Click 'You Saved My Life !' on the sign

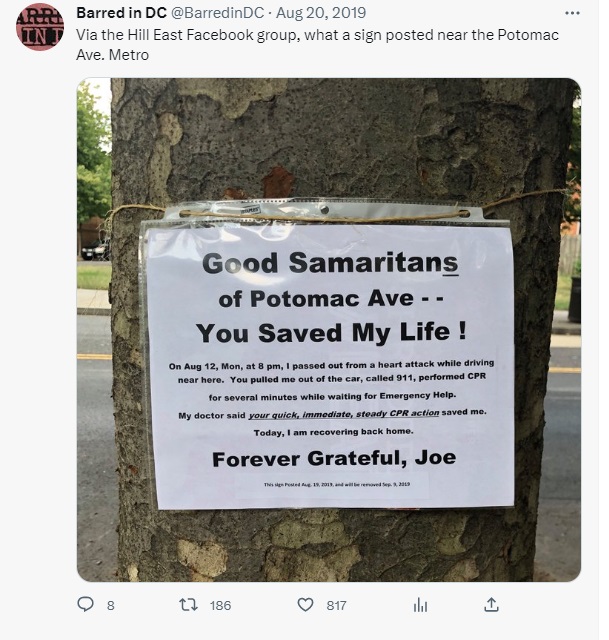pyautogui.click(x=330, y=333)
